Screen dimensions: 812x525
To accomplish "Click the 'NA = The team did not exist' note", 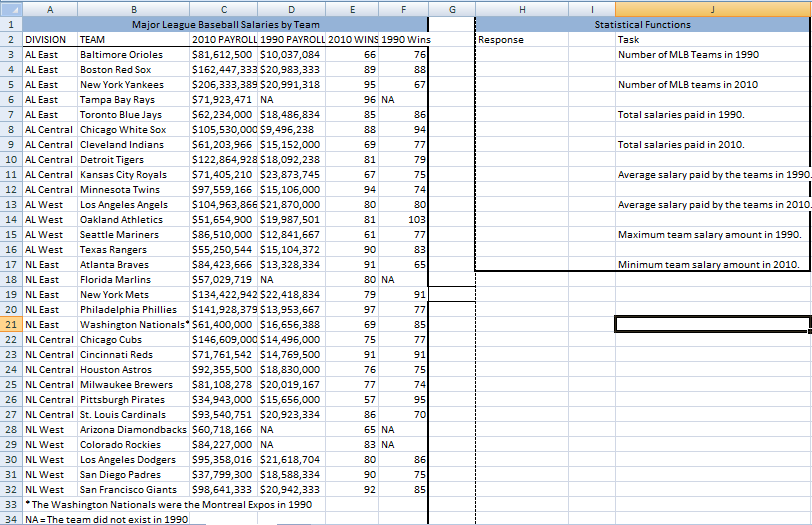I will tap(107, 519).
